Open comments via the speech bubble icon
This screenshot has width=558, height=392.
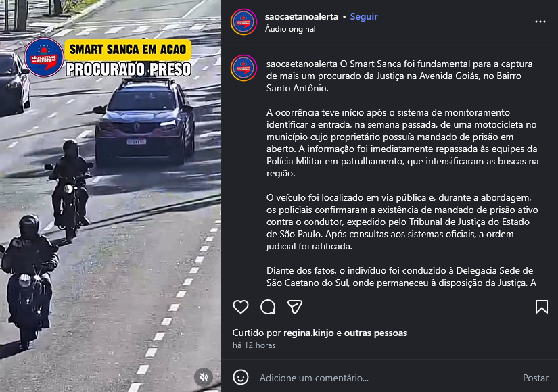[268, 307]
